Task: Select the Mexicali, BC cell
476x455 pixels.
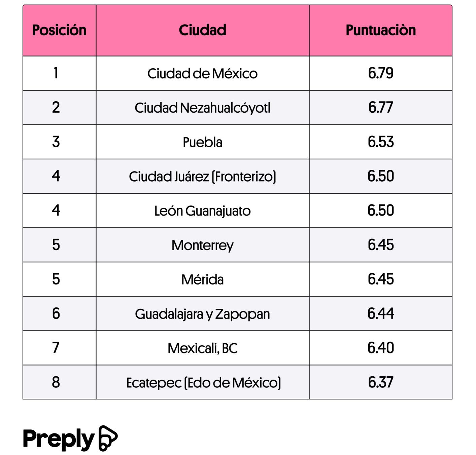Action: click(x=203, y=348)
